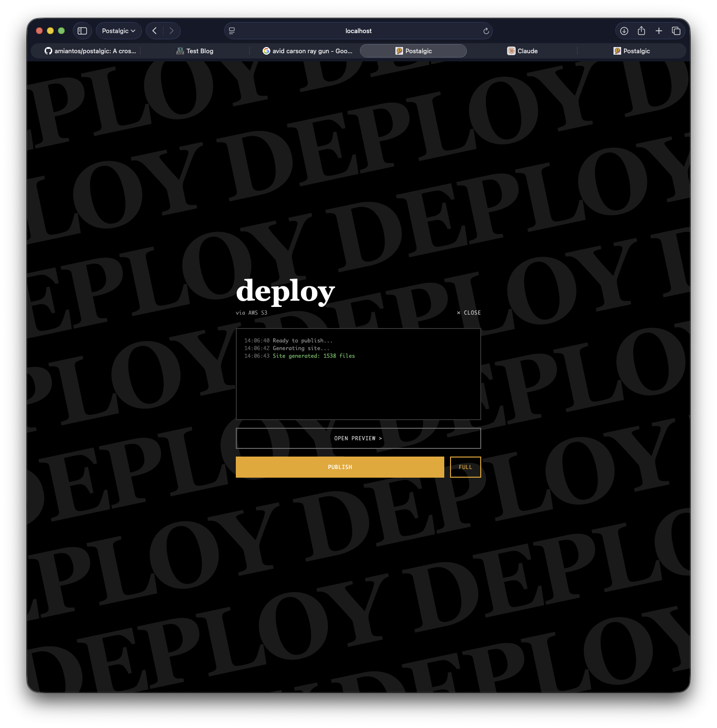Open the avid carson ray gun tab
Screen dimensions: 717x728
[x=307, y=51]
